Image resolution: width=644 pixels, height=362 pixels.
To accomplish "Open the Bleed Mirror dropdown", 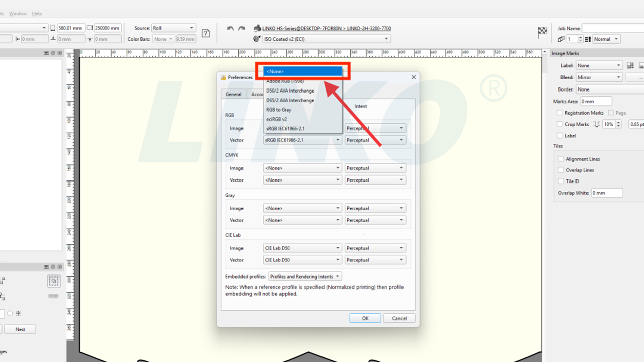I will click(599, 77).
